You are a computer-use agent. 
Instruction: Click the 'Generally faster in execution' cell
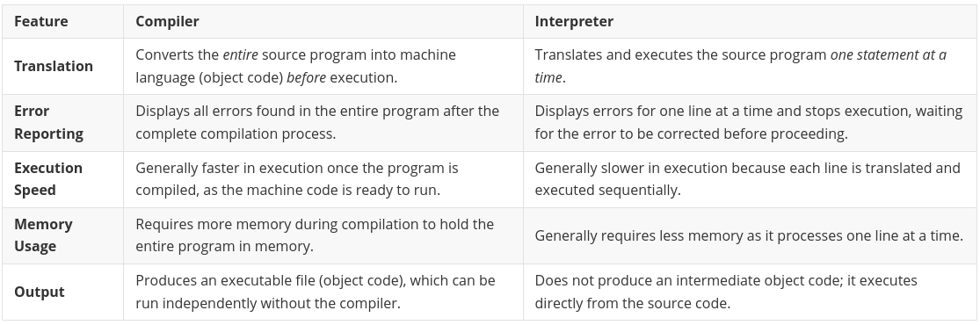323,179
